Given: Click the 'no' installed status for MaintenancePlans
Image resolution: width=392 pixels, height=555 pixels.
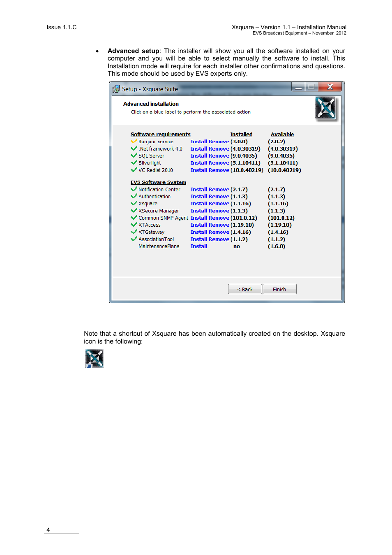Looking at the screenshot, I should [x=237, y=246].
